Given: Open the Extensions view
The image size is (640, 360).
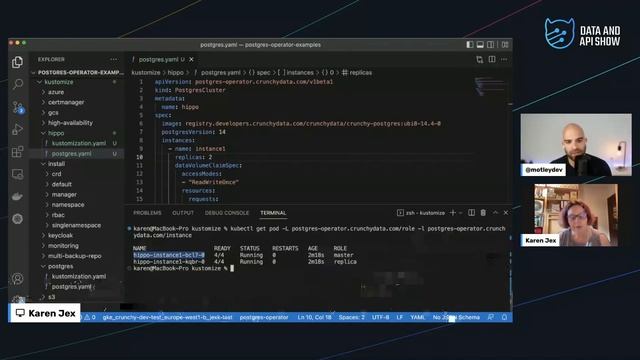Looking at the screenshot, I should click(18, 152).
